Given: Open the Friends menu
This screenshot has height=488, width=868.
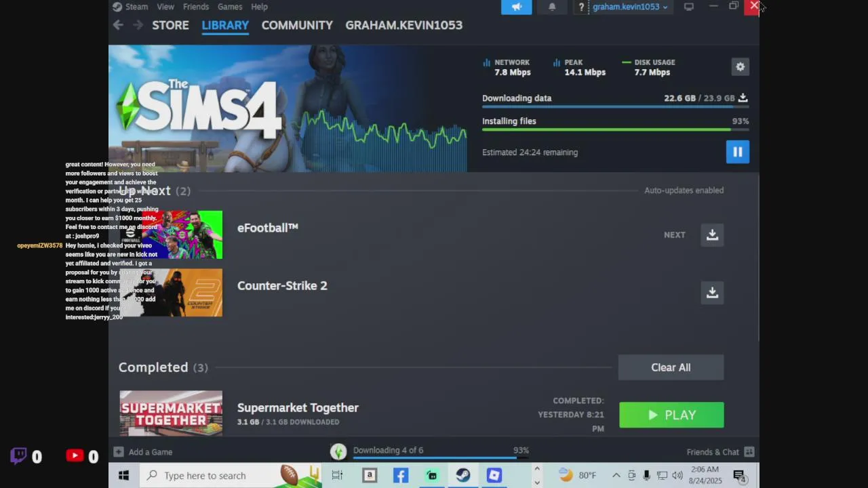Looking at the screenshot, I should pos(196,7).
